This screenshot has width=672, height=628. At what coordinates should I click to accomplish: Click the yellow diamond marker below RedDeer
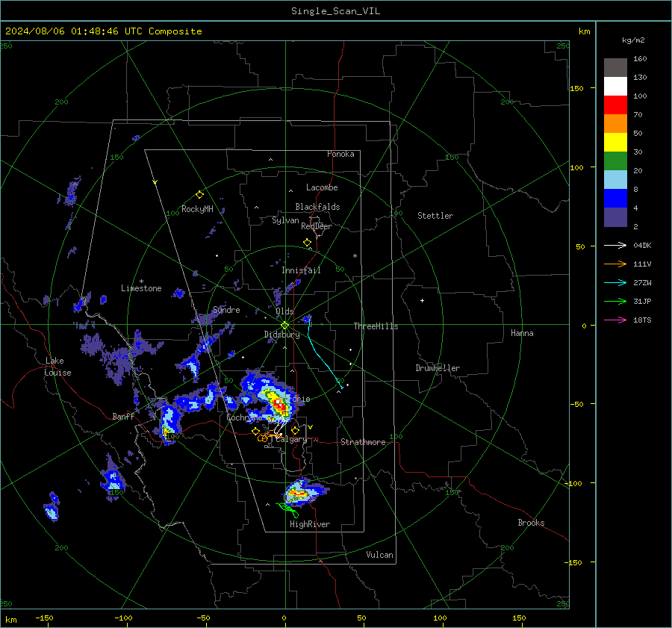pos(307,243)
